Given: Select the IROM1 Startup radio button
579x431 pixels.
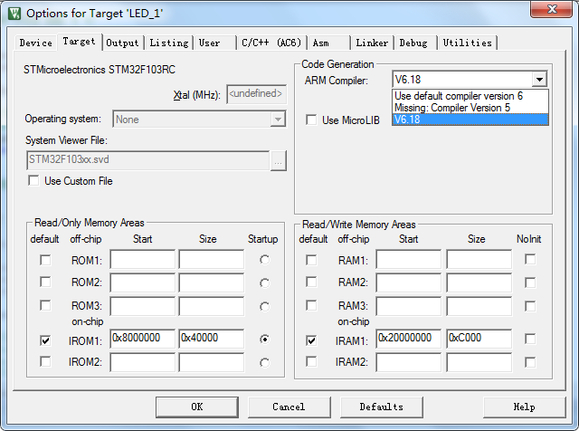Looking at the screenshot, I should 264,339.
